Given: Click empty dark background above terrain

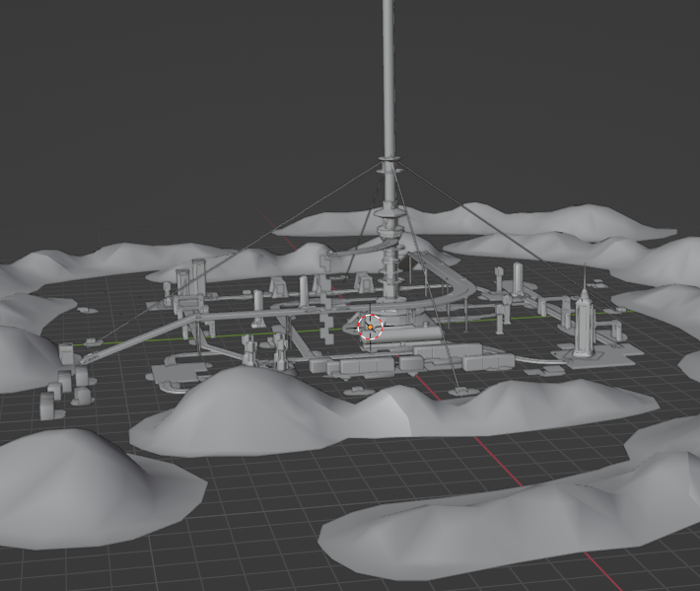Looking at the screenshot, I should click(x=148, y=99).
